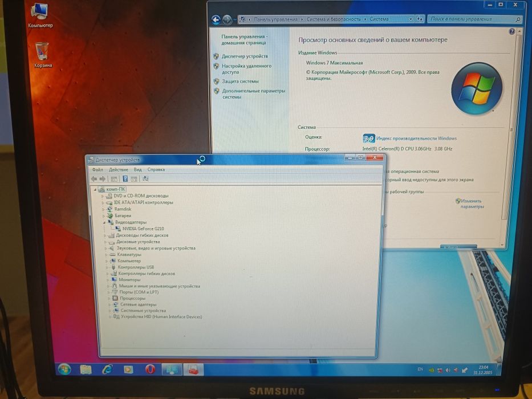Click the комп-ПК computer icon in tree
Image resolution: width=532 pixels, height=399 pixels.
click(101, 189)
